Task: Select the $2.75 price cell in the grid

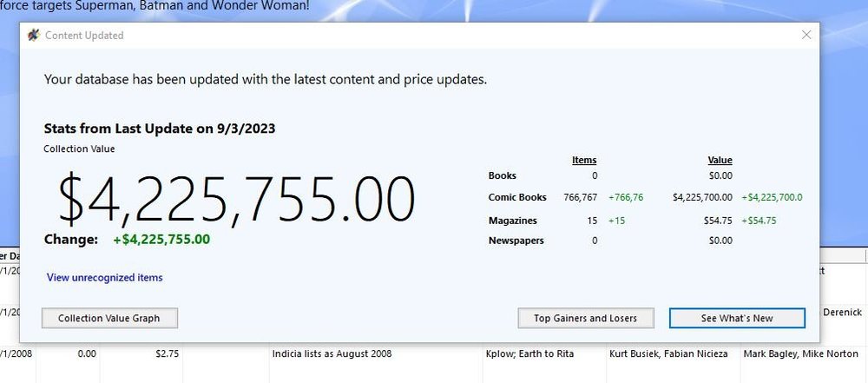Action: 141,353
